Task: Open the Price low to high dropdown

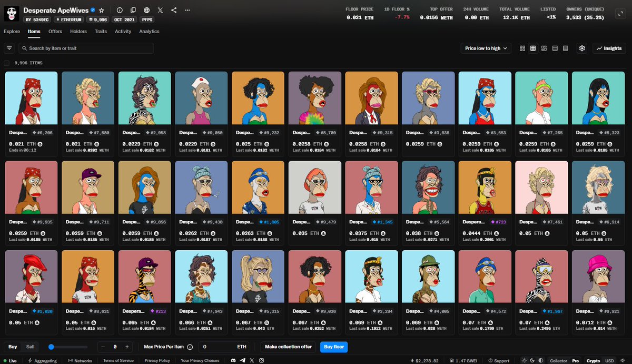Action: click(x=486, y=48)
